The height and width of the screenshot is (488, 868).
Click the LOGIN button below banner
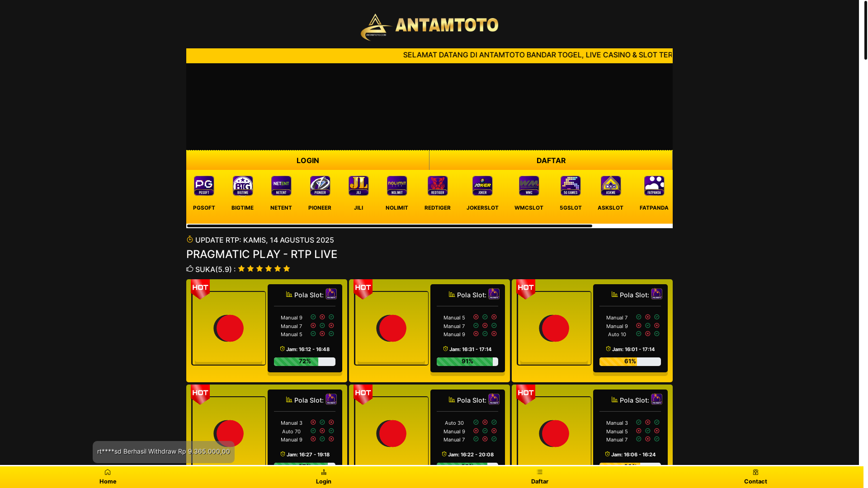click(307, 160)
